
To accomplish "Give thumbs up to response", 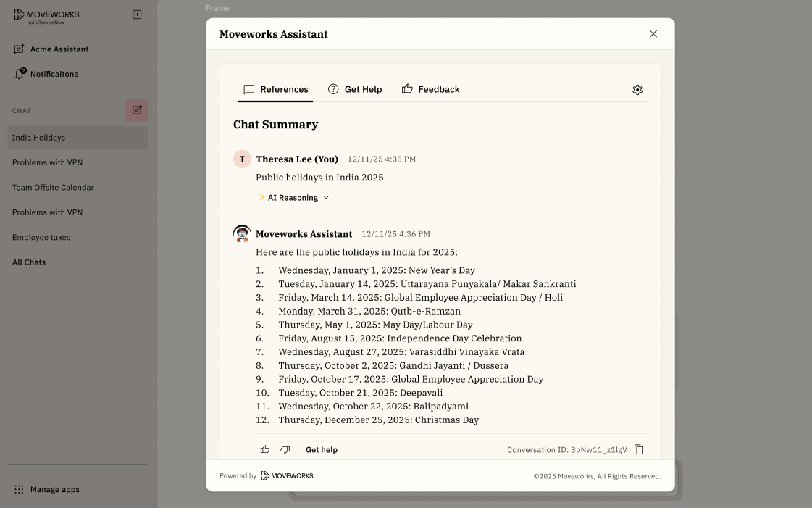I will click(265, 449).
